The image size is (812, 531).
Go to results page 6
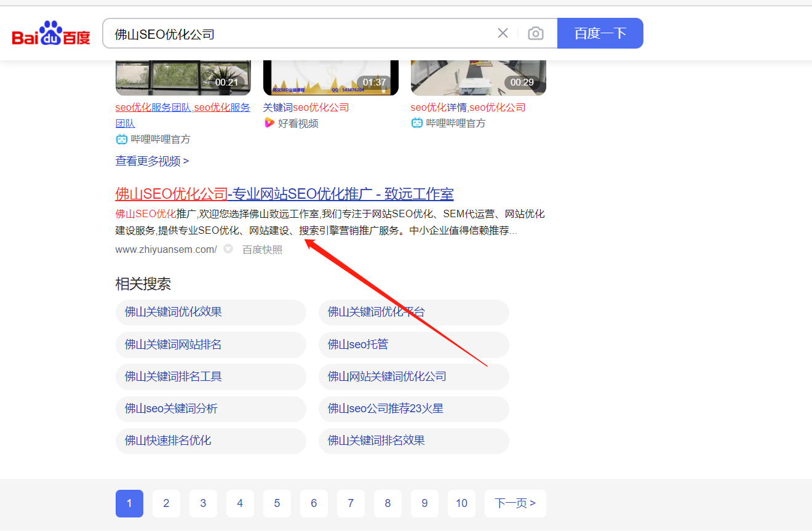point(314,503)
